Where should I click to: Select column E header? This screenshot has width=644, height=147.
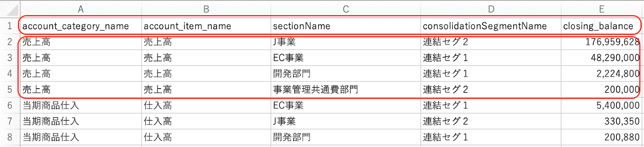coord(601,9)
